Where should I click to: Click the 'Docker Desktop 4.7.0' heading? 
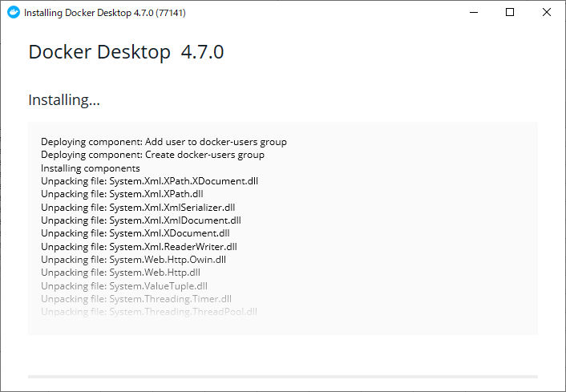[126, 51]
